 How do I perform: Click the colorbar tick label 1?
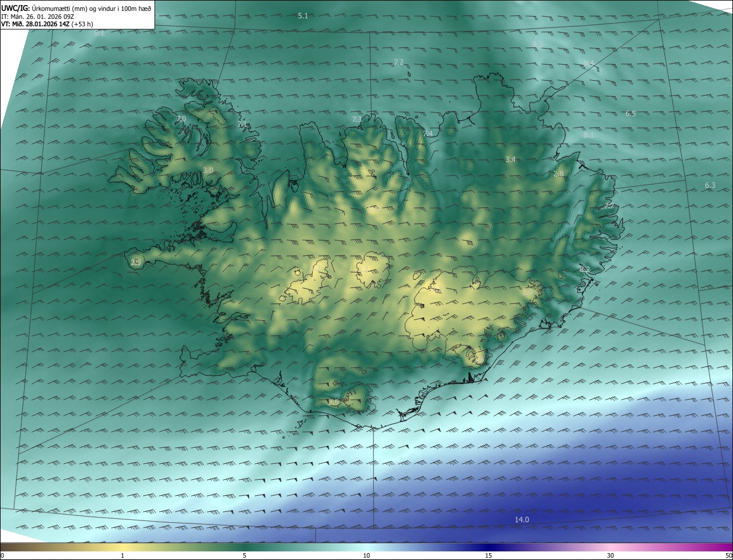pos(123,556)
